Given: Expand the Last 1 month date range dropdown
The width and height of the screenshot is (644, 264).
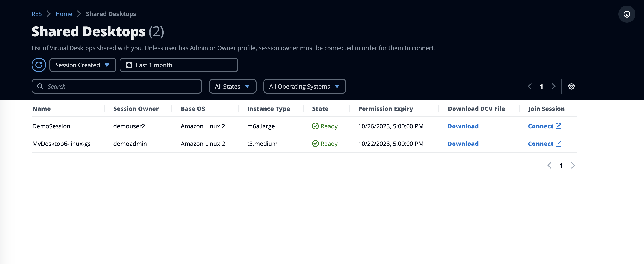Looking at the screenshot, I should [179, 65].
